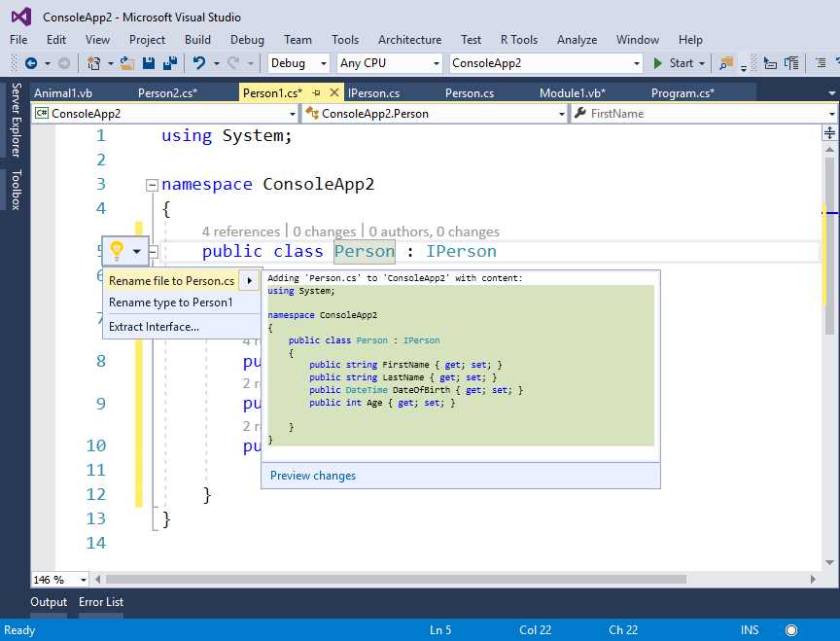Click the New Project toolbar icon
Image resolution: width=840 pixels, height=641 pixels.
coord(93,63)
